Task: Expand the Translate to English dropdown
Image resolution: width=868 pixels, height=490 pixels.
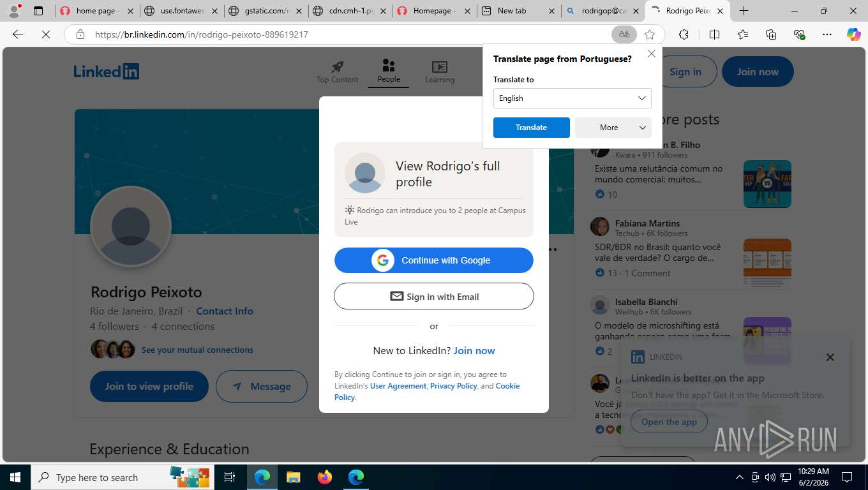Action: [x=572, y=98]
